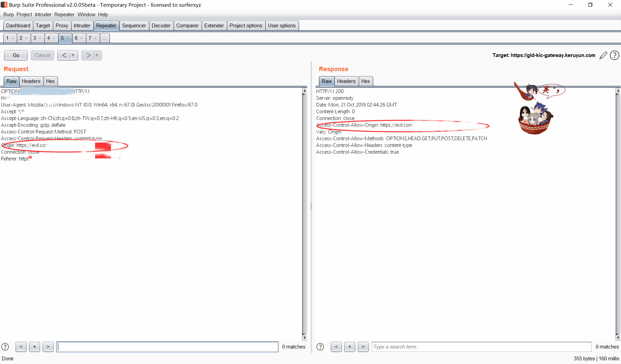This screenshot has width=621, height=364.
Task: Show Request Headers view
Action: point(31,81)
